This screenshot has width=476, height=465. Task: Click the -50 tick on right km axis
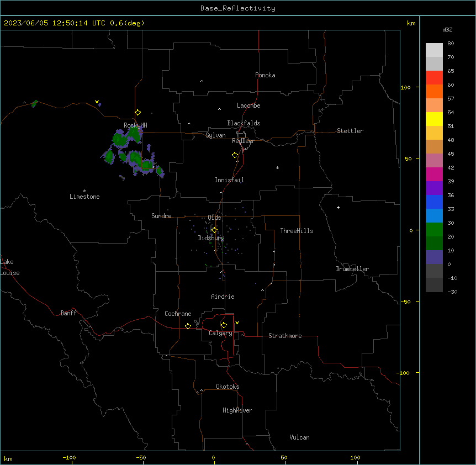405,302
